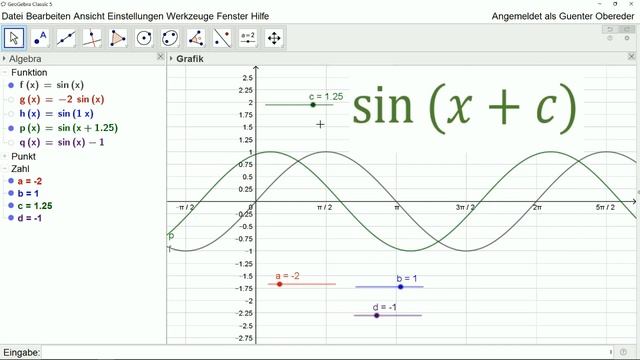Image resolution: width=640 pixels, height=360 pixels.
Task: Click the Undo arrow icon
Action: coord(610,29)
